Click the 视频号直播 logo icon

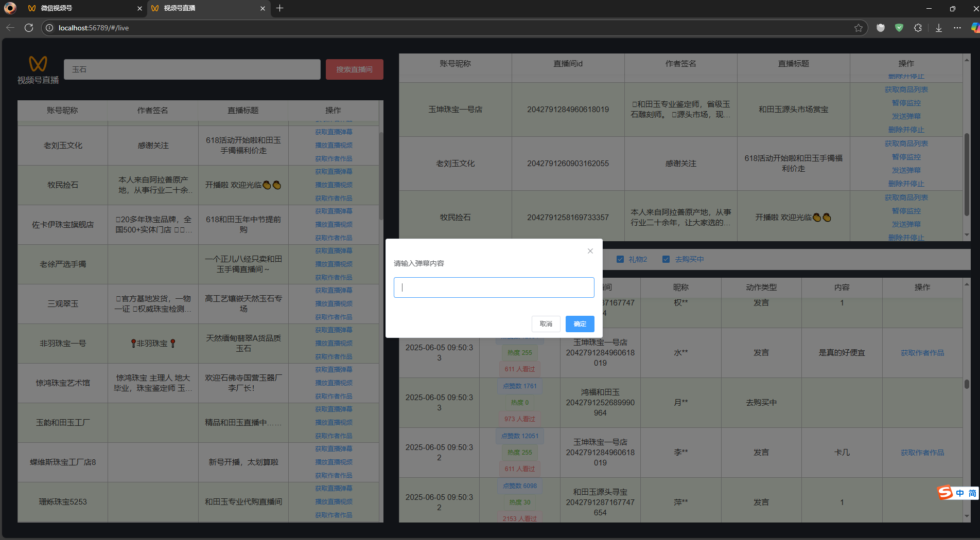click(38, 64)
